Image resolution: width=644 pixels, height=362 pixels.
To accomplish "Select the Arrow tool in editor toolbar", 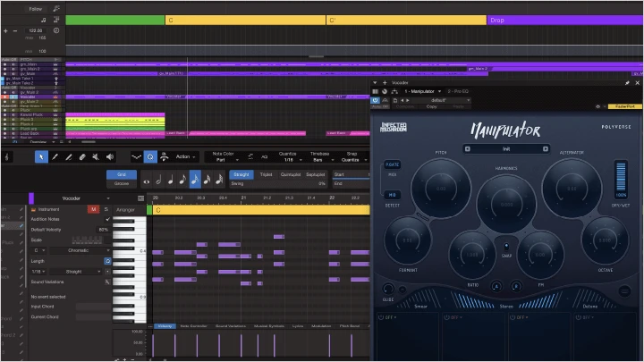I will [41, 156].
